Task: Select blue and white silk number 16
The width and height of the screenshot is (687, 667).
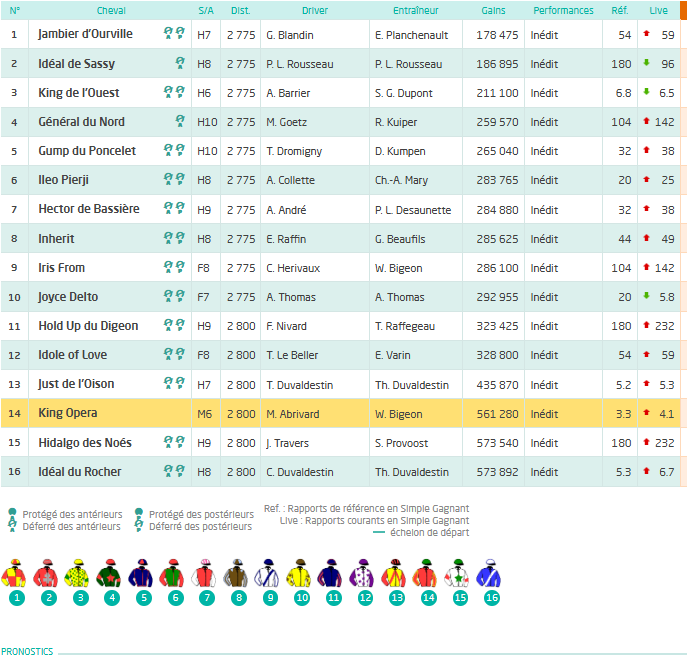Action: (489, 573)
